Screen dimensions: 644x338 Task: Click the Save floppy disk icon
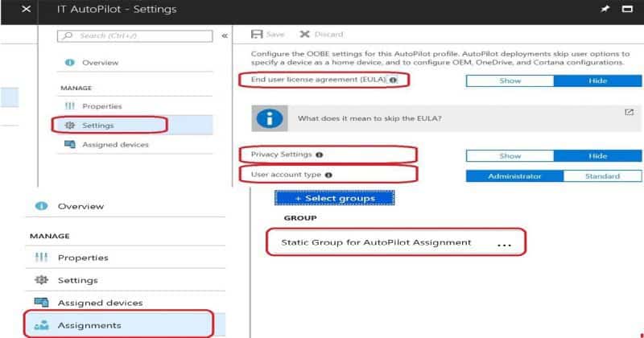click(x=257, y=34)
